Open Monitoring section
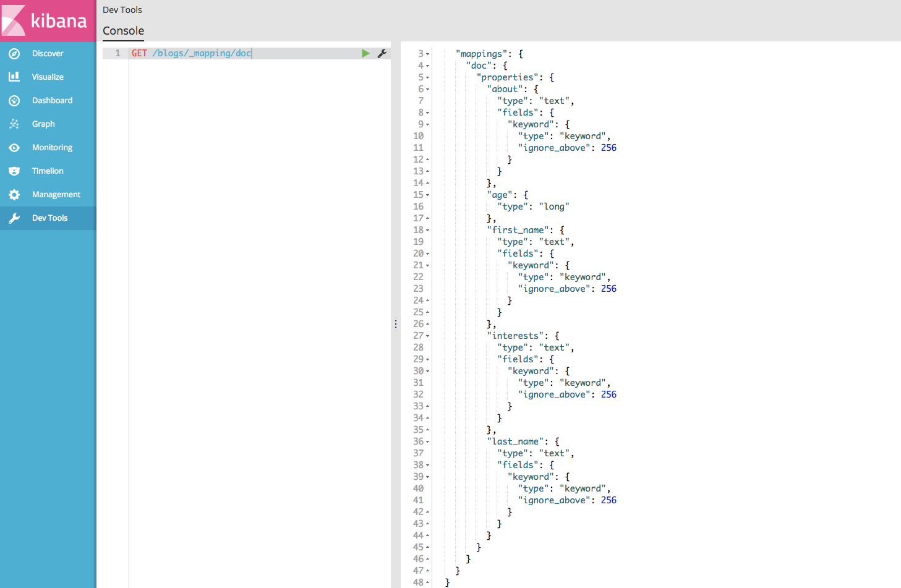The width and height of the screenshot is (901, 588). click(x=52, y=148)
